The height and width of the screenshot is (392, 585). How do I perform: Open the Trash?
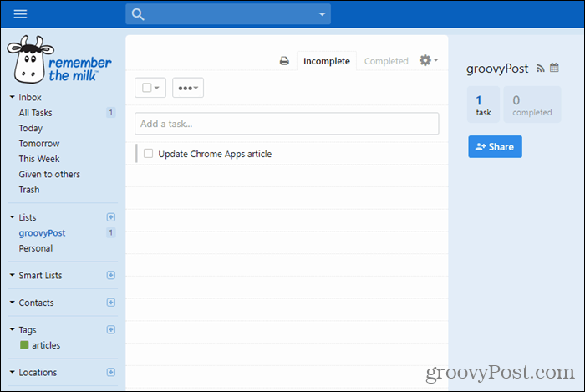tap(29, 190)
